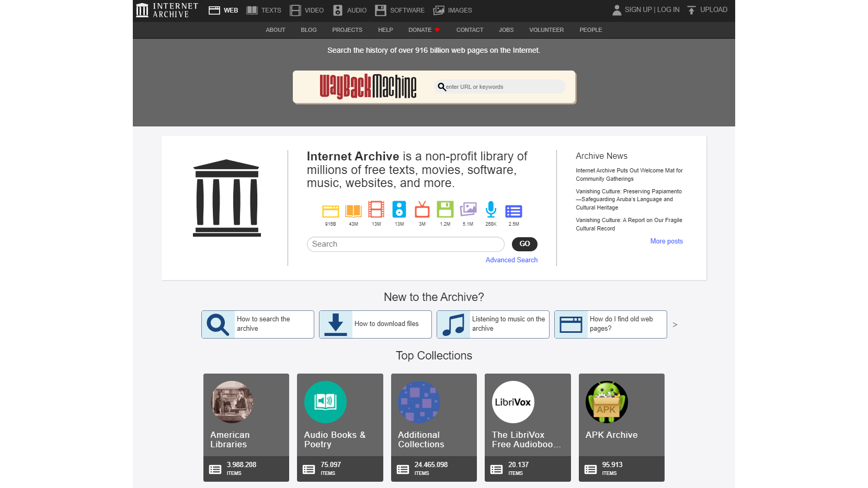Open the Web section icon
The width and height of the screenshot is (868, 488).
[214, 10]
